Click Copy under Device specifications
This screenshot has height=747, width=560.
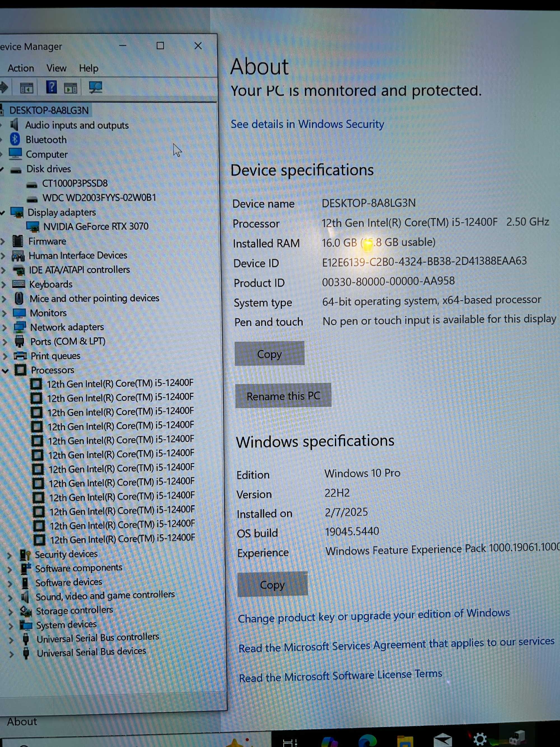269,353
